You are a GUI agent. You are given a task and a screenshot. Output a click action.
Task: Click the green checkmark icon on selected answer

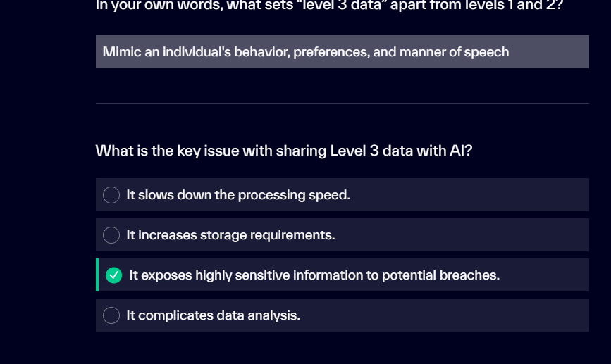pyautogui.click(x=113, y=275)
